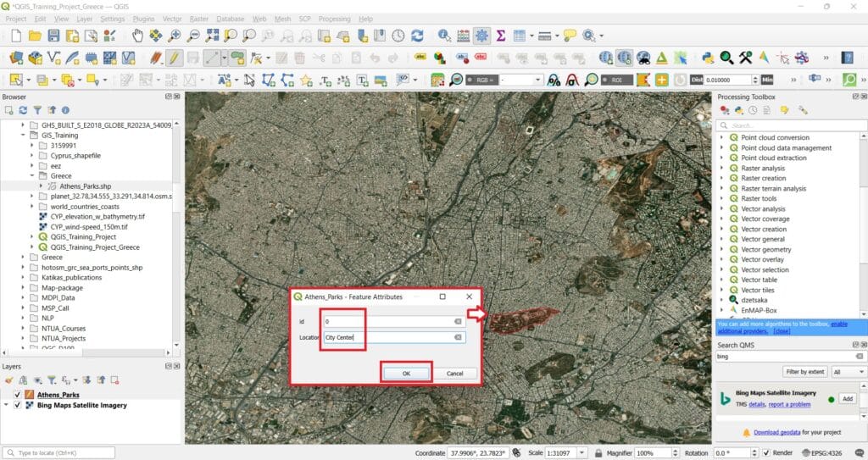Click Remove Layer icon in Layers panel
The height and width of the screenshot is (460, 868).
pyautogui.click(x=114, y=380)
